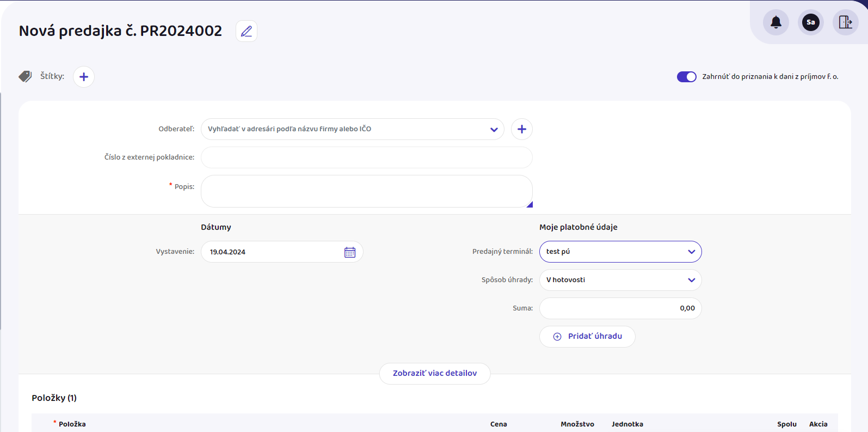Click the Popis description text area
Image resolution: width=868 pixels, height=432 pixels.
click(366, 191)
